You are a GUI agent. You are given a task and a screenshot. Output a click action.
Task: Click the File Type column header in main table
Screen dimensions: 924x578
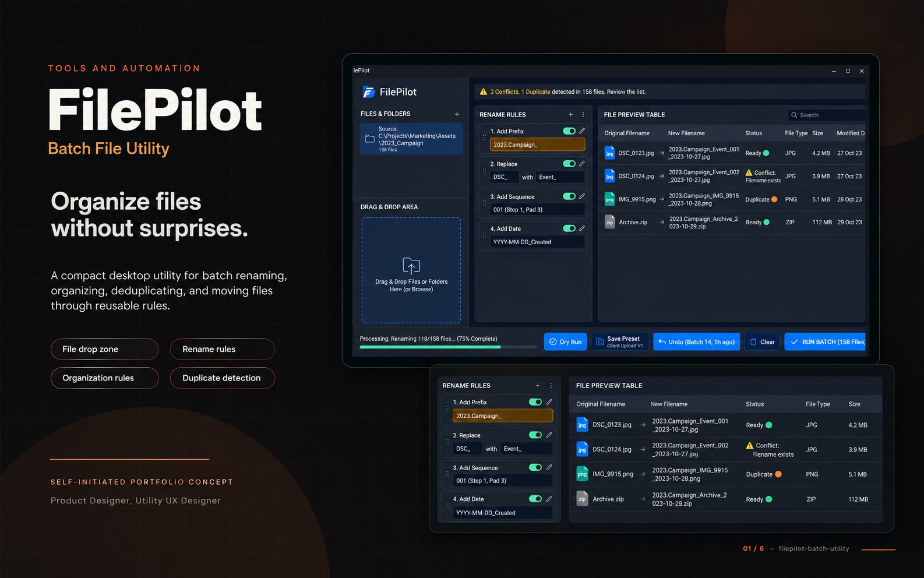[796, 133]
